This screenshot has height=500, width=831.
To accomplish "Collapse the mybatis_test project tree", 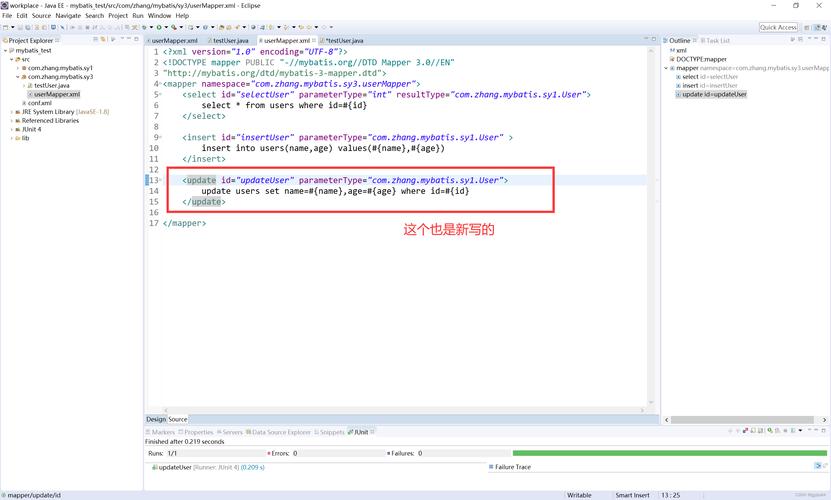I will pos(6,50).
